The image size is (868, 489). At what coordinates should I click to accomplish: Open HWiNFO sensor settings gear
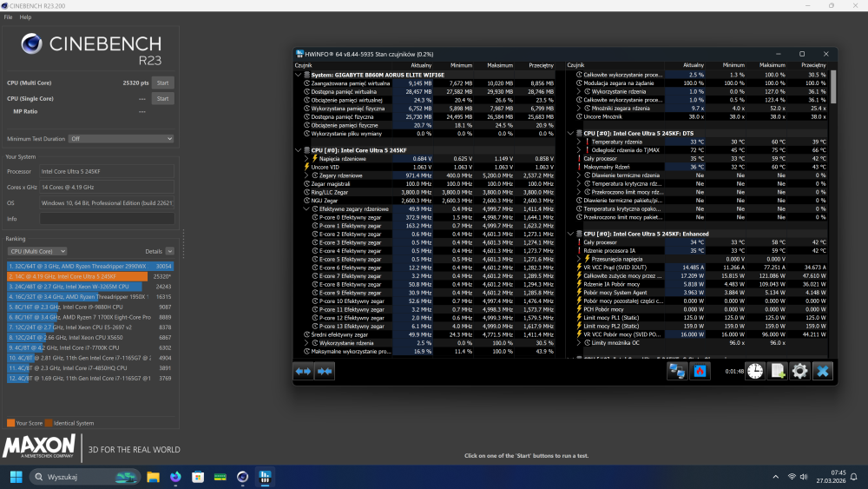pyautogui.click(x=800, y=371)
